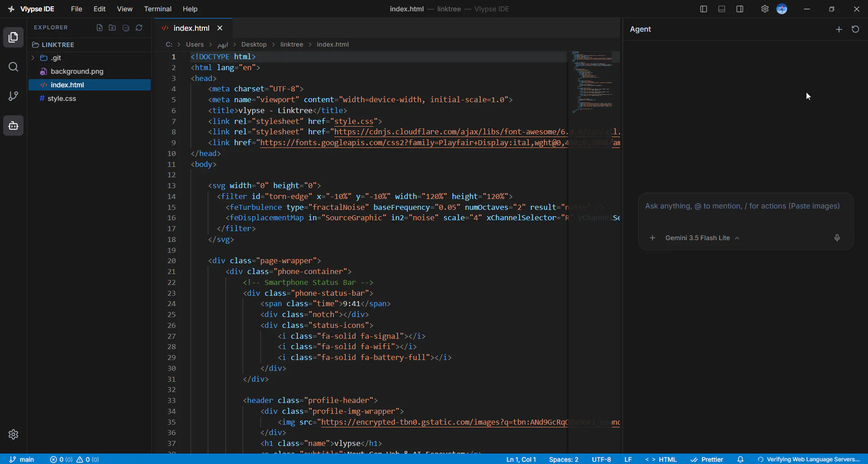Viewport: 868px width, 464px height.
Task: Show errors count in status bar
Action: coord(61,459)
